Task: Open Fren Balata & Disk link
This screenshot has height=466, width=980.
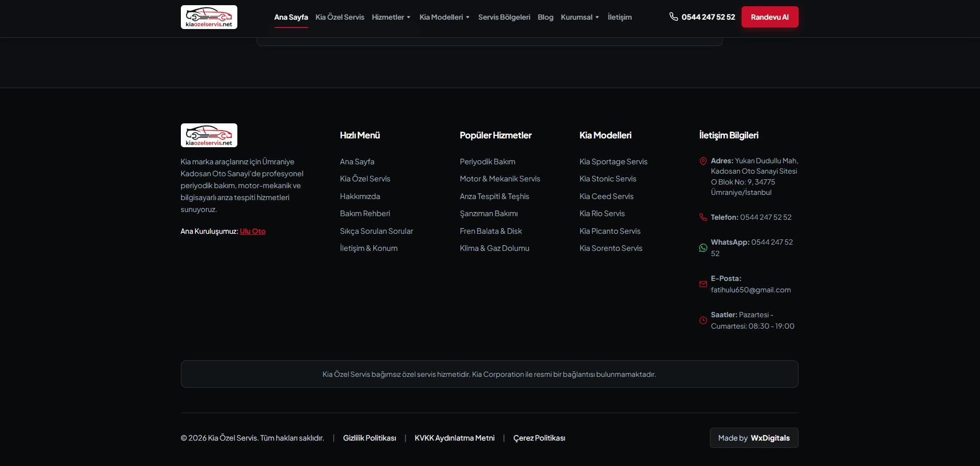Action: [491, 231]
